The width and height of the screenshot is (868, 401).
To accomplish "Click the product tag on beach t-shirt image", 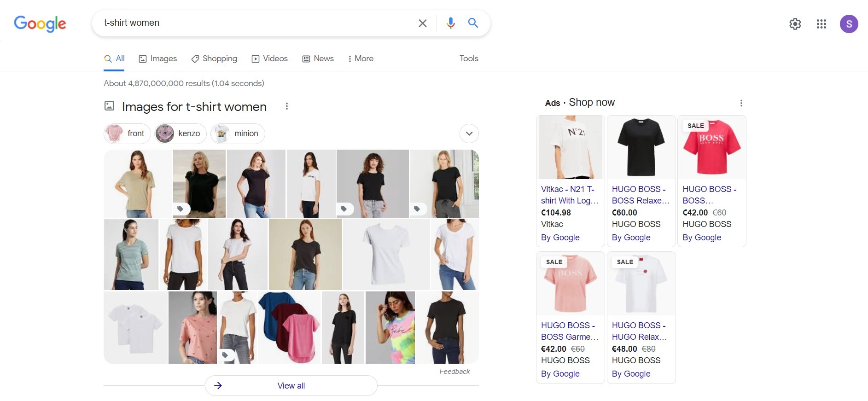I will (x=181, y=209).
